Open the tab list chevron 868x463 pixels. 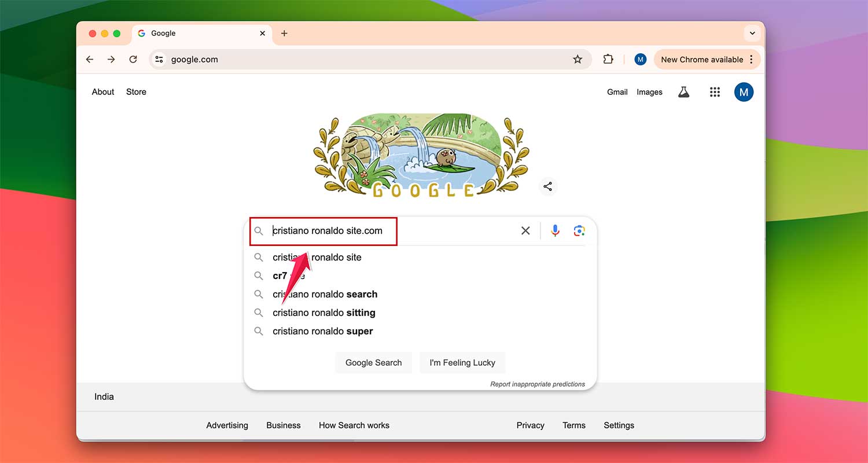point(752,33)
